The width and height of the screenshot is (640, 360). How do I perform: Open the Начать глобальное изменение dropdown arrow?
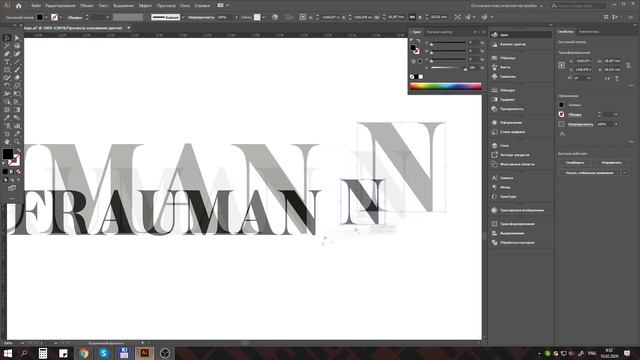pos(625,173)
